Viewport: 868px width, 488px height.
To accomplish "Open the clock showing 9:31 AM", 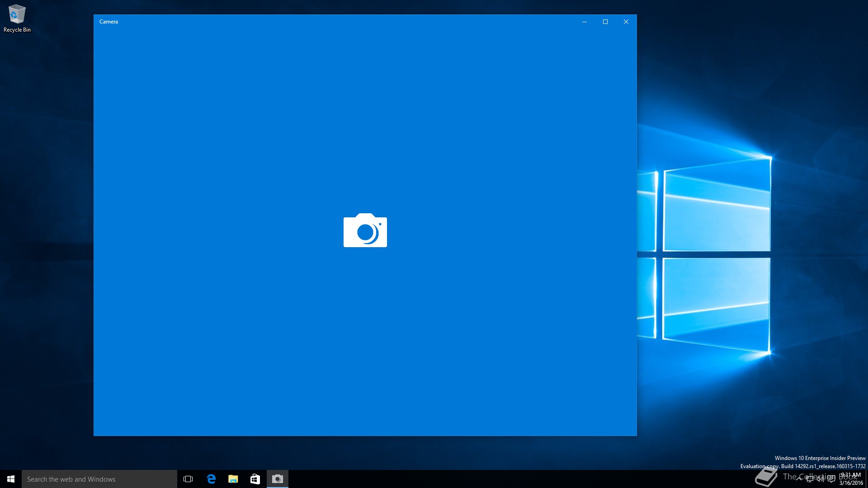I will click(x=851, y=479).
